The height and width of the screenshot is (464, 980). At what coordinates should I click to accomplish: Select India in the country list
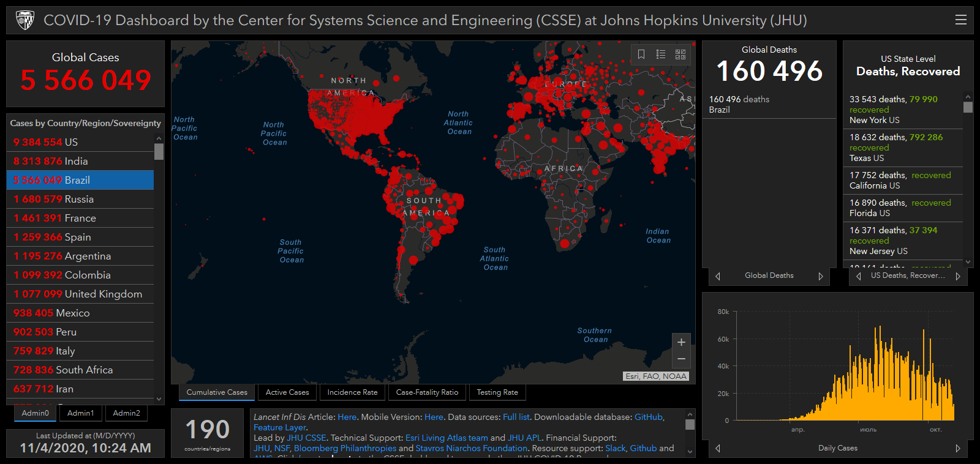click(80, 161)
